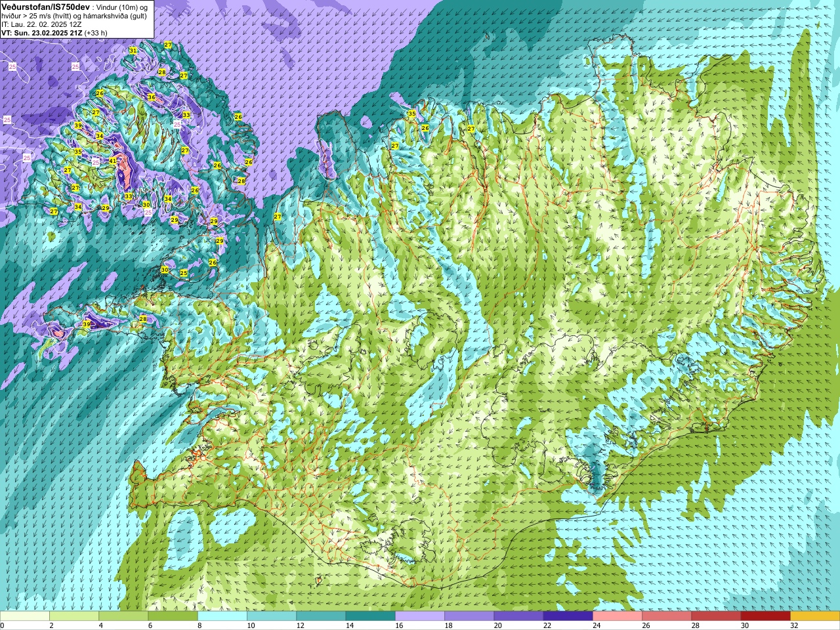Click the 0–2 m/s pale yellow legend swatch
The image size is (840, 630).
[x=25, y=616]
